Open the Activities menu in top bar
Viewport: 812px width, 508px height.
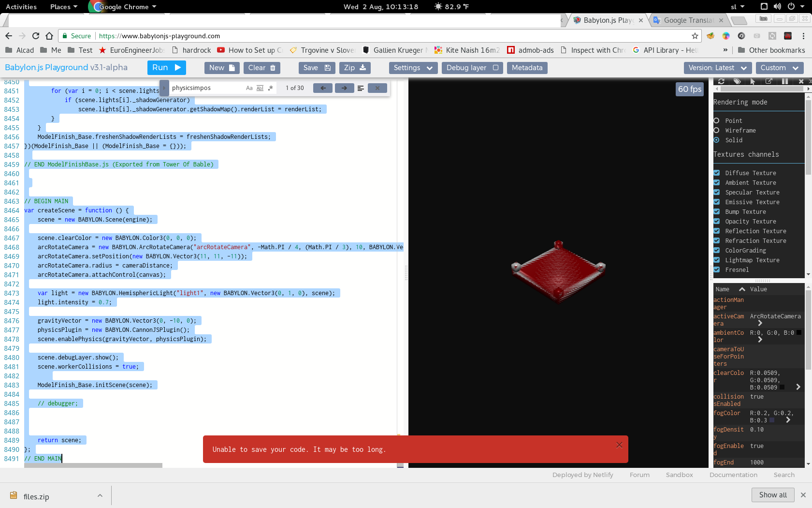[21, 7]
